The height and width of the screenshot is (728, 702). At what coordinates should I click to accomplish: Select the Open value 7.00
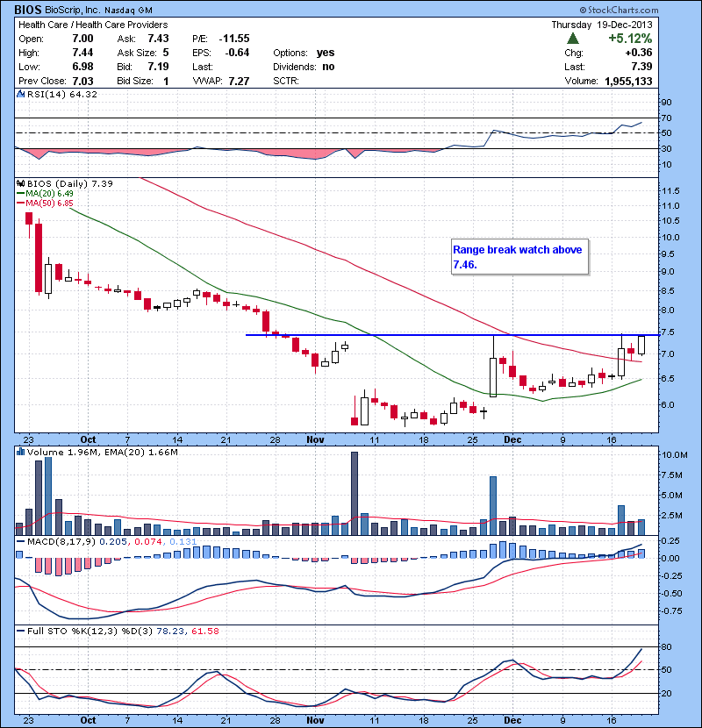82,39
